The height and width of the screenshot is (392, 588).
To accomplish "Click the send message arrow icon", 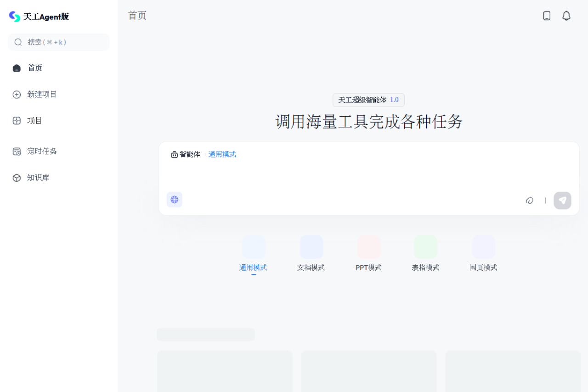I will 562,200.
